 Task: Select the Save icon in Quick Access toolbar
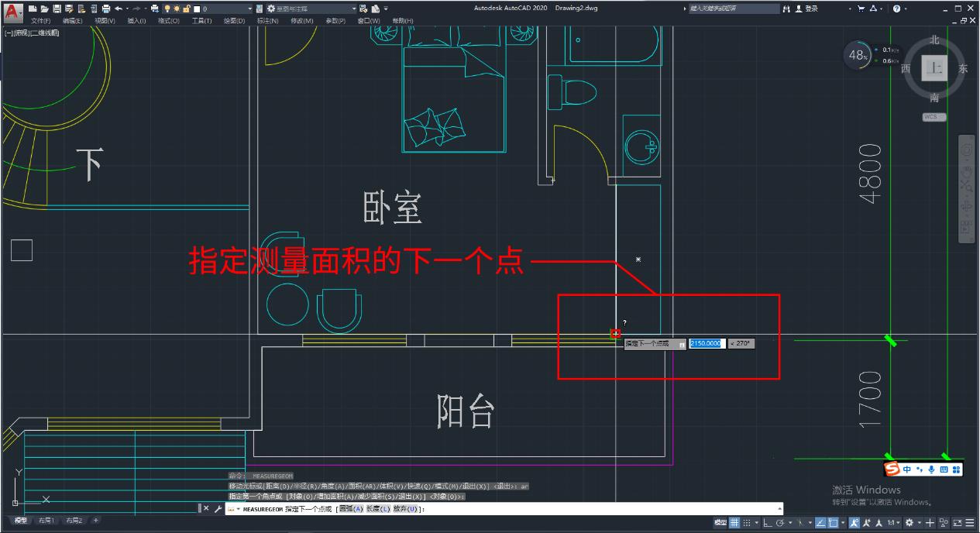(x=57, y=9)
